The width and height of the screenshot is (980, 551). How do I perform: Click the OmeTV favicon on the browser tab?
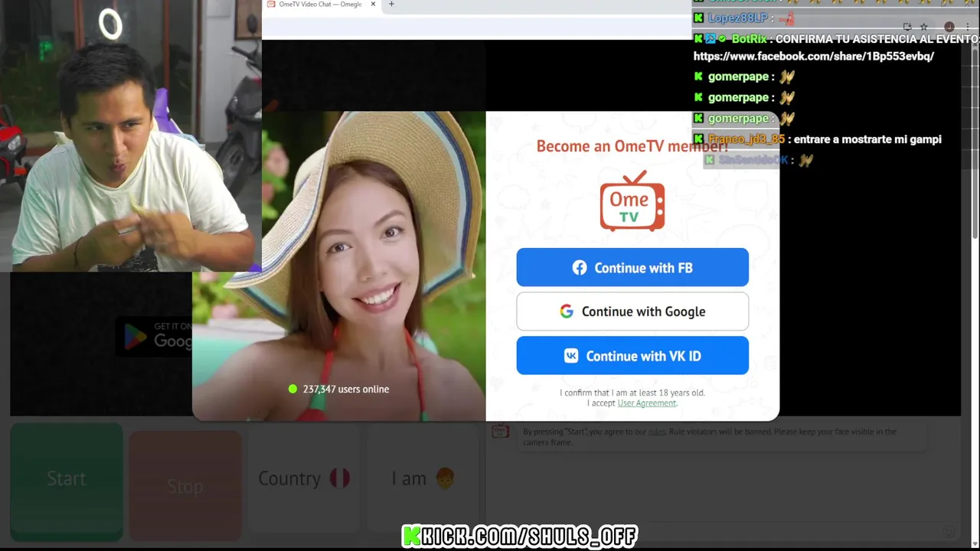point(271,5)
